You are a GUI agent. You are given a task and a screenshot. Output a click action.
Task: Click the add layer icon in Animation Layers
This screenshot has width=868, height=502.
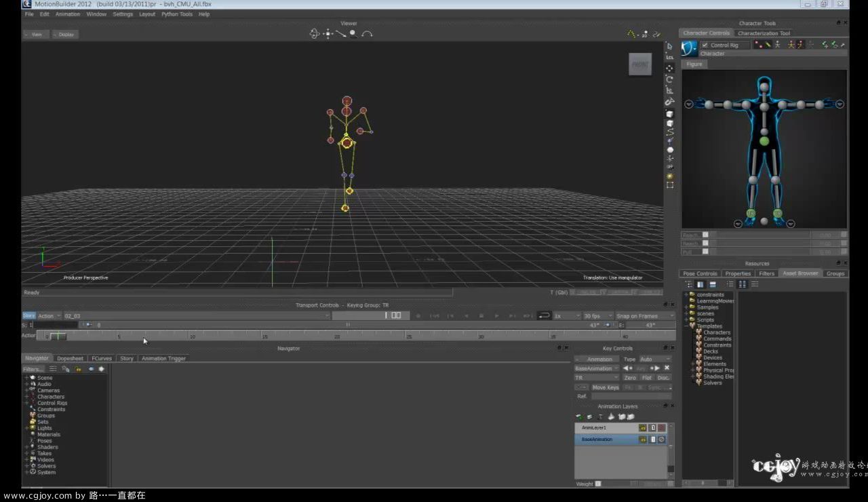click(579, 417)
